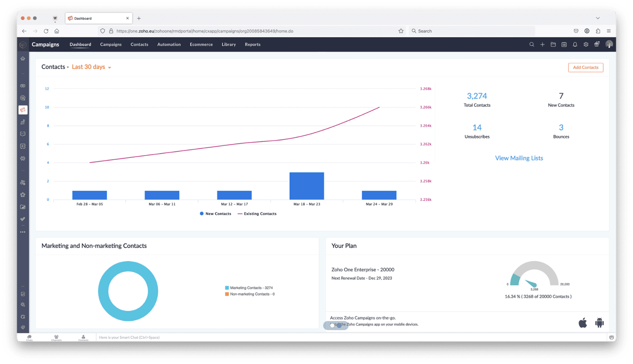Viewport: 633px width, 364px height.
Task: Toggle Non-marketing Contacts in donut legend
Action: tap(250, 294)
